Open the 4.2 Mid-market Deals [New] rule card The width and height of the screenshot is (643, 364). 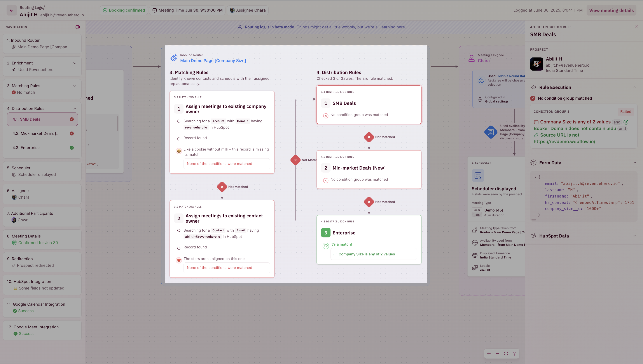[369, 170]
